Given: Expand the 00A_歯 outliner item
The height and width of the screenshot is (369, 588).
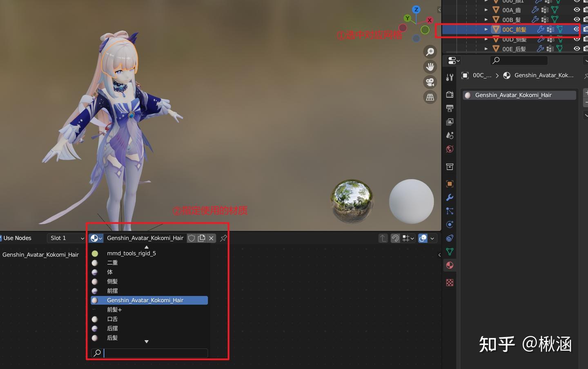Looking at the screenshot, I should click(486, 10).
